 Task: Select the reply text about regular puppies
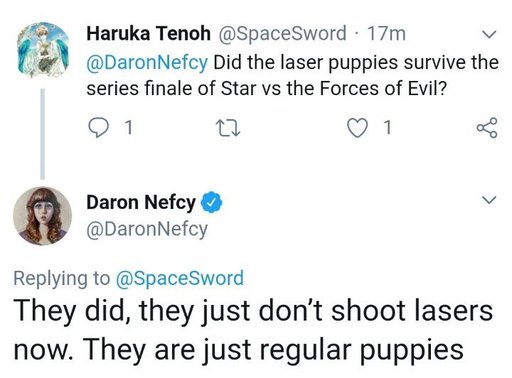[x=253, y=330]
